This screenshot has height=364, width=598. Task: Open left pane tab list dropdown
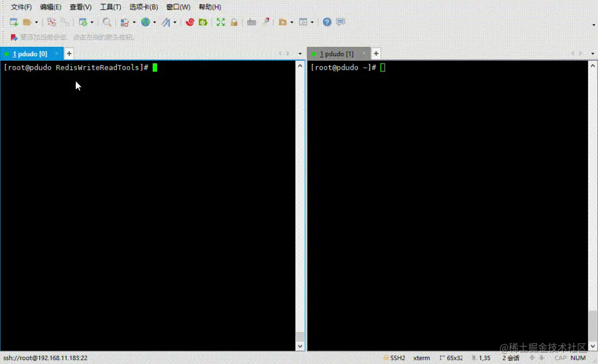click(300, 54)
